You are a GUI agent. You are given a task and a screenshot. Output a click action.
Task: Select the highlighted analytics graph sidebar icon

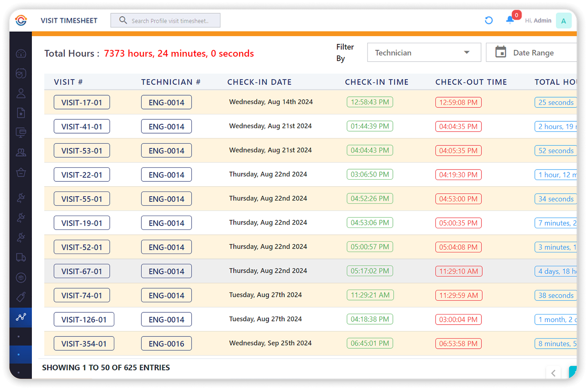click(21, 317)
